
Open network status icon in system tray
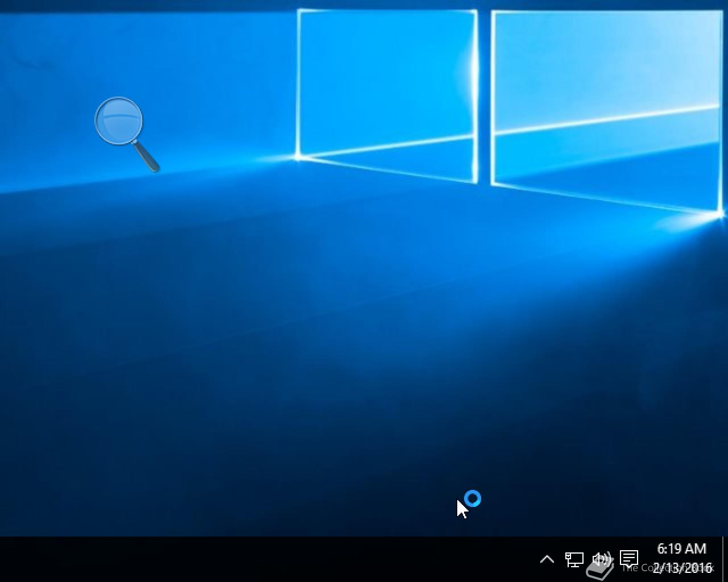(x=574, y=559)
